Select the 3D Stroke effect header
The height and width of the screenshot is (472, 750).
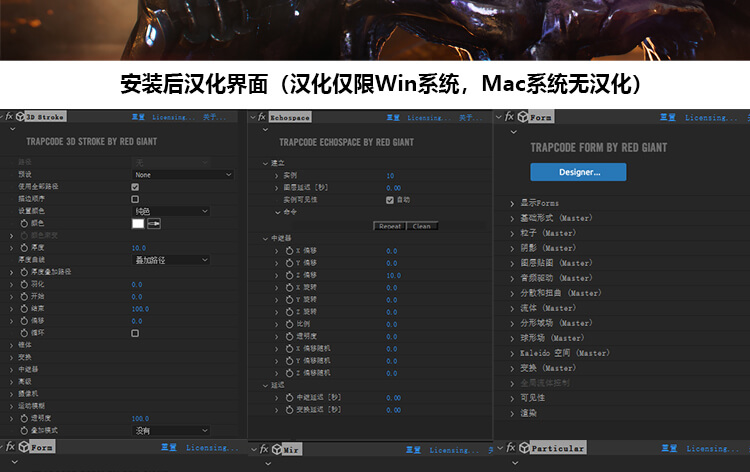tap(45, 116)
